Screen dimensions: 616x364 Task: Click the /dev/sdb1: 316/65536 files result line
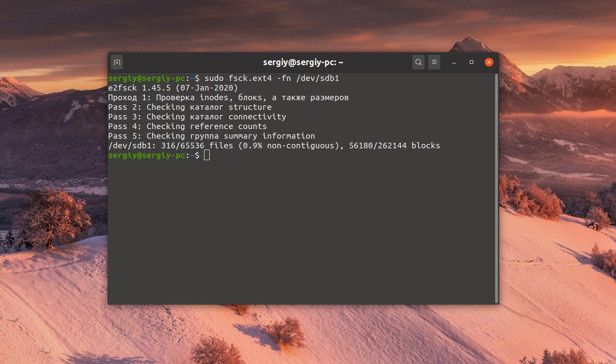click(x=274, y=146)
